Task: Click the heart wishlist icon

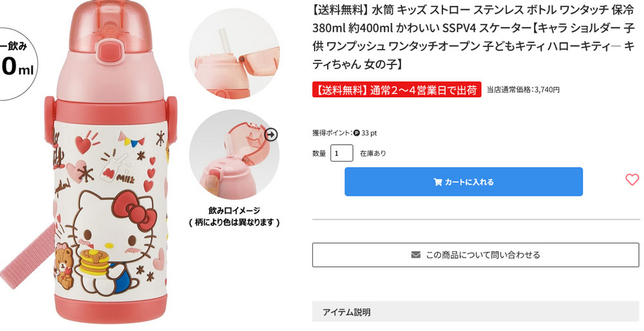Action: [x=632, y=180]
